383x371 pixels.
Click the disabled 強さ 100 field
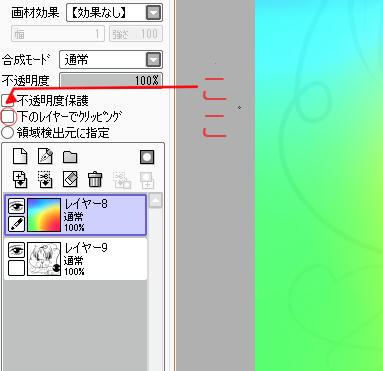(136, 34)
